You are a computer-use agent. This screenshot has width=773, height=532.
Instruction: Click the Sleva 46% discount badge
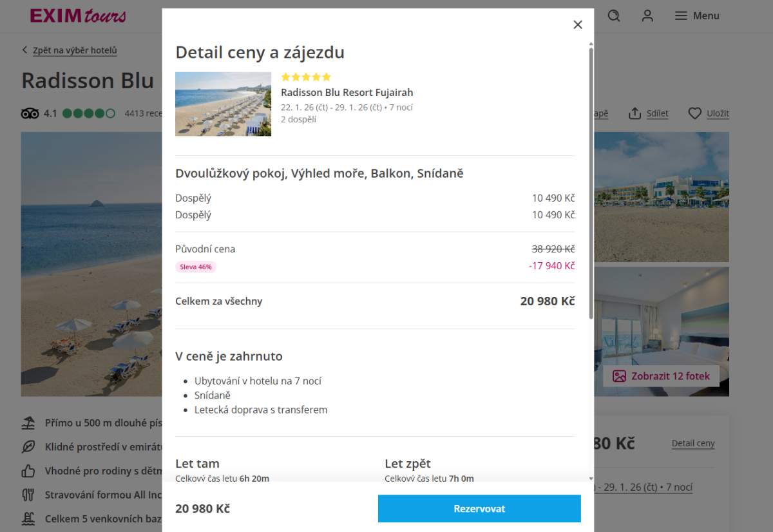(195, 267)
